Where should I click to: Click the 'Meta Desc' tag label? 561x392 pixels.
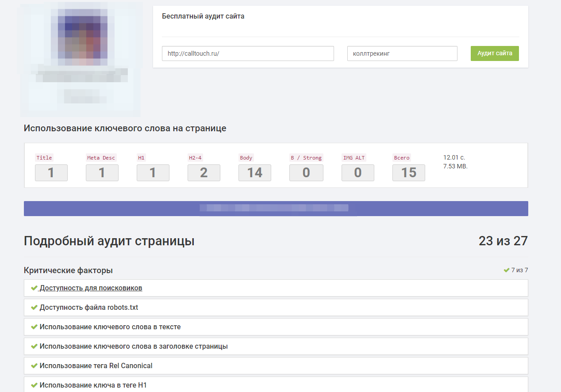pyautogui.click(x=101, y=158)
